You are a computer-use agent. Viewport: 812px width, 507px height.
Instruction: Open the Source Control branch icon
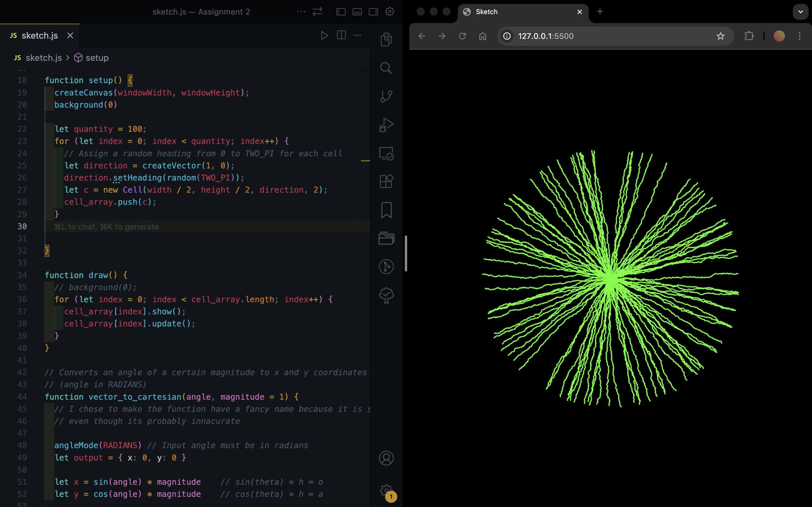(386, 96)
